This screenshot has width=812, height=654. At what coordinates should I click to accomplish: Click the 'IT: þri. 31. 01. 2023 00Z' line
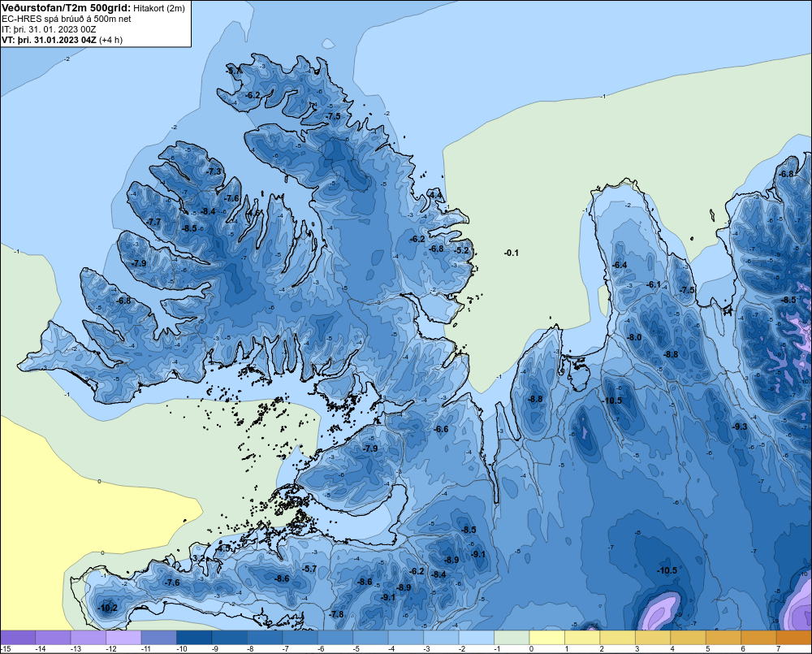click(49, 29)
